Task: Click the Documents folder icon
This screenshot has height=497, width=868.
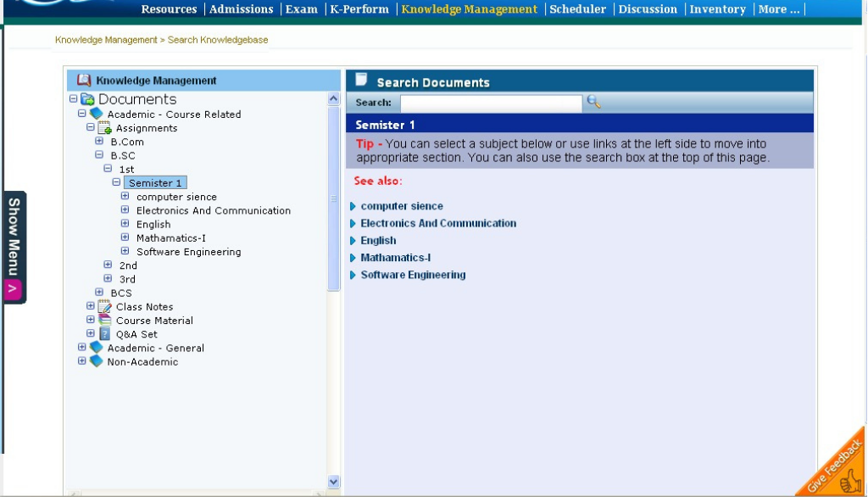Action: click(87, 99)
